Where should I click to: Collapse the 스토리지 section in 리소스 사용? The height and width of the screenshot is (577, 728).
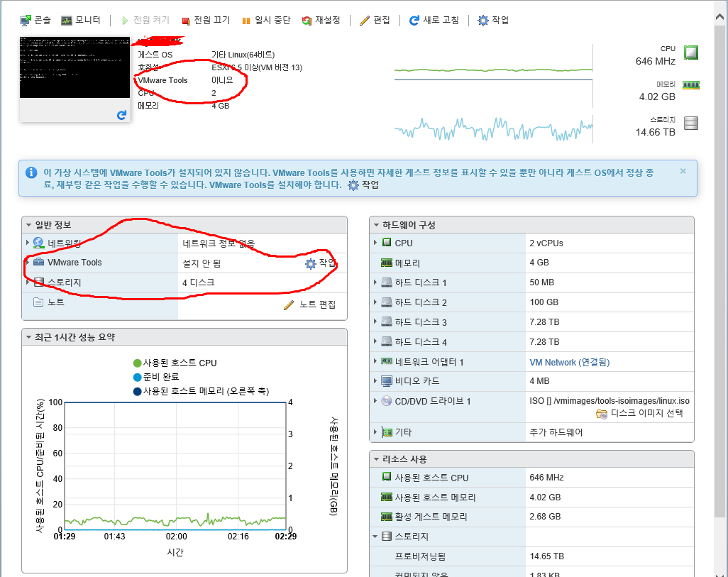[x=375, y=536]
